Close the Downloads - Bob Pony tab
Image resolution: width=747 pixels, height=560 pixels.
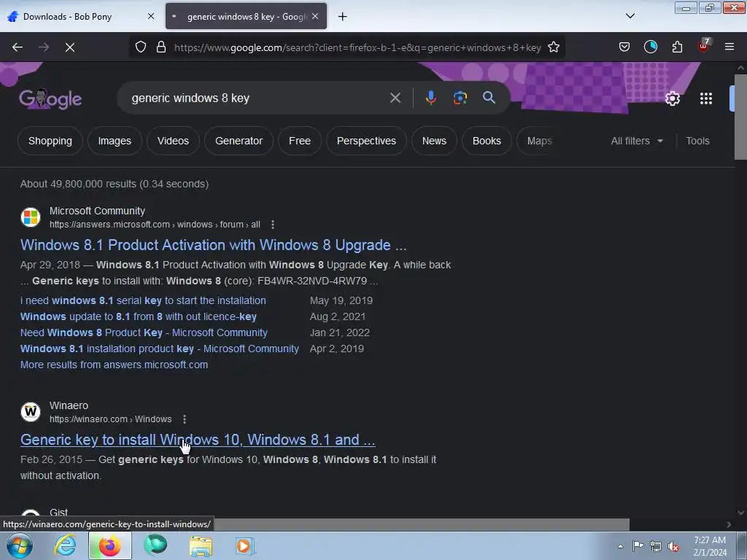click(150, 16)
